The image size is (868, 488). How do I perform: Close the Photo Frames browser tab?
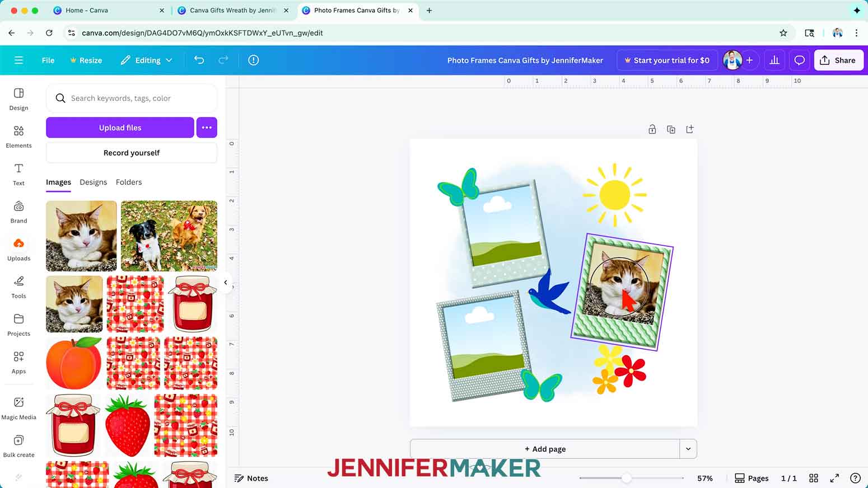click(410, 10)
